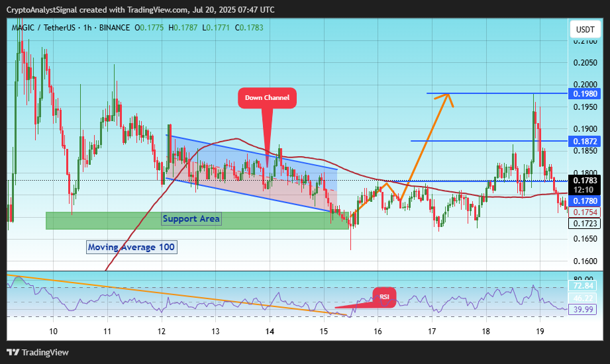
Task: Click the 0.1900 price axis label
Action: (x=585, y=128)
